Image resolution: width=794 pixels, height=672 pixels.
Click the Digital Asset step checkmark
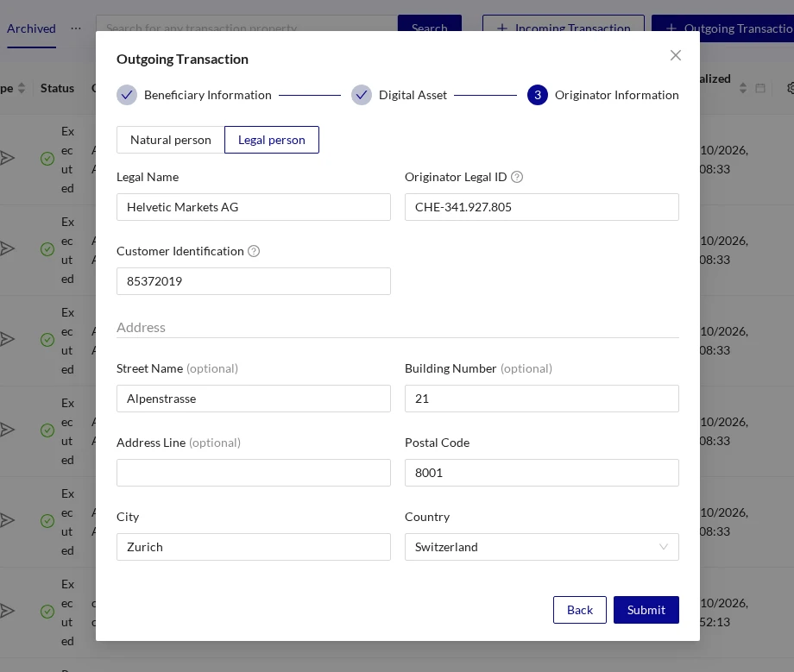pyautogui.click(x=361, y=95)
